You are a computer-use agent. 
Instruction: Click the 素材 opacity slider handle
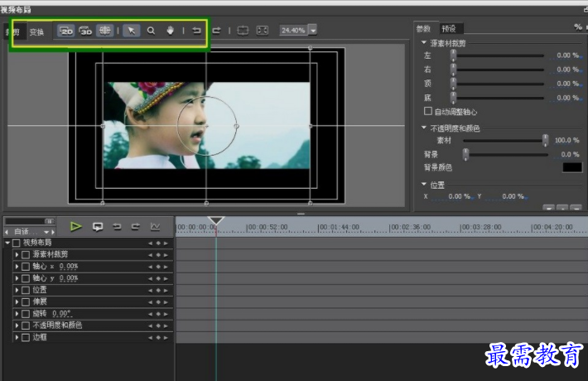coord(545,141)
